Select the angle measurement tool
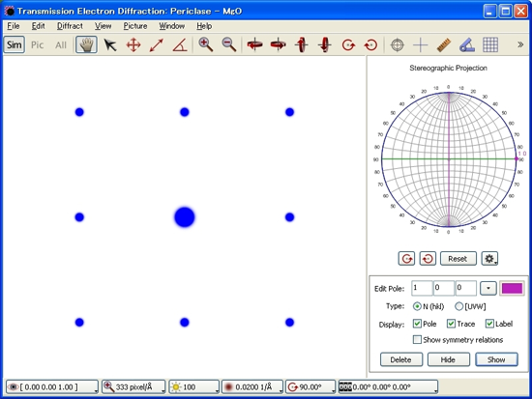 [180, 44]
